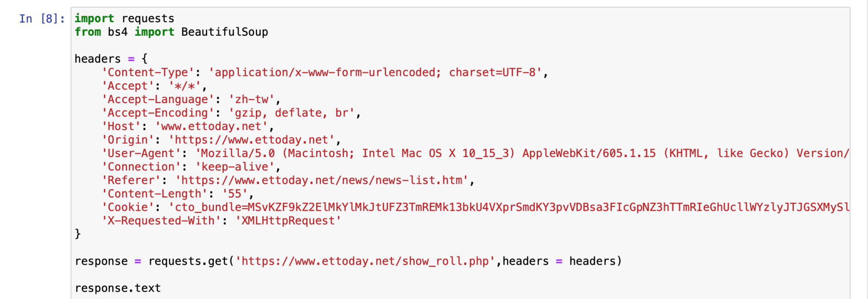Click the Cookie cto_bundle string
The width and height of the screenshot is (868, 299).
(x=509, y=207)
